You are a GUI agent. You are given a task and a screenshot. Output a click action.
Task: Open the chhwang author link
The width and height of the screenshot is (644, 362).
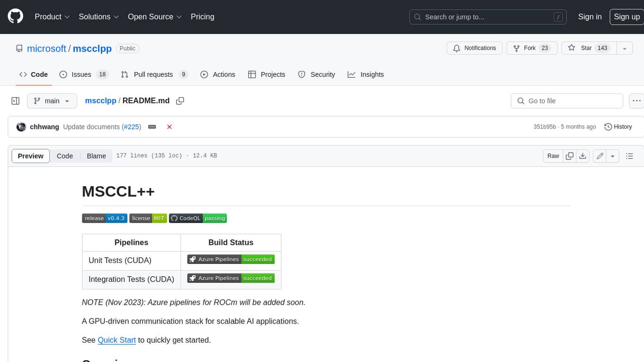(x=45, y=127)
